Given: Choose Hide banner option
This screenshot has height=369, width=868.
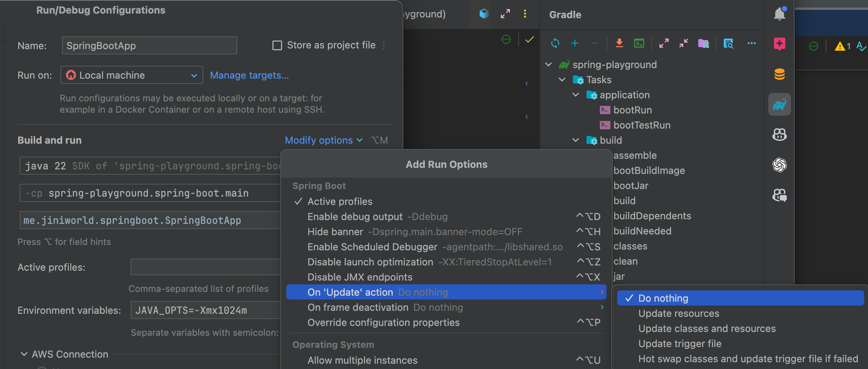Looking at the screenshot, I should coord(446,232).
